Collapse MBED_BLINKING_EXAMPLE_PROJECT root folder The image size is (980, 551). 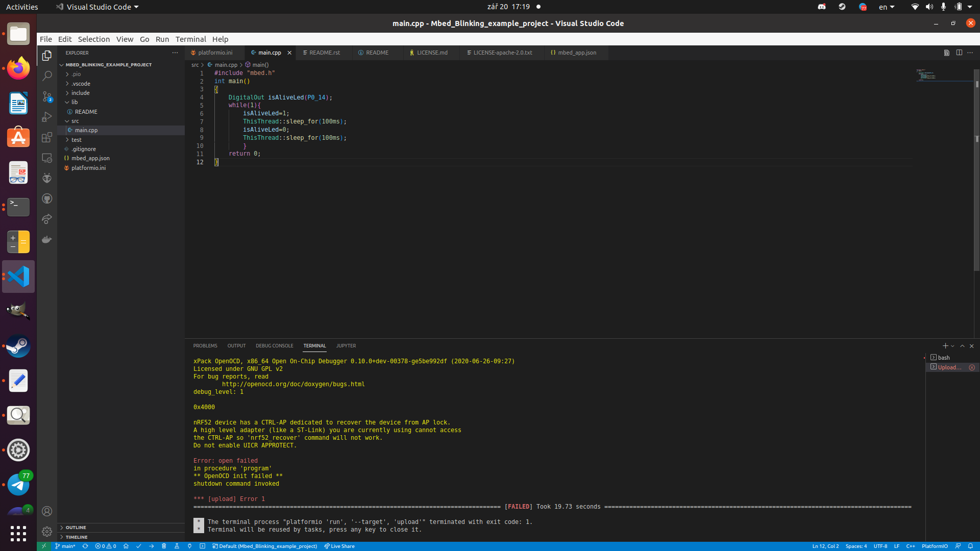click(121, 65)
